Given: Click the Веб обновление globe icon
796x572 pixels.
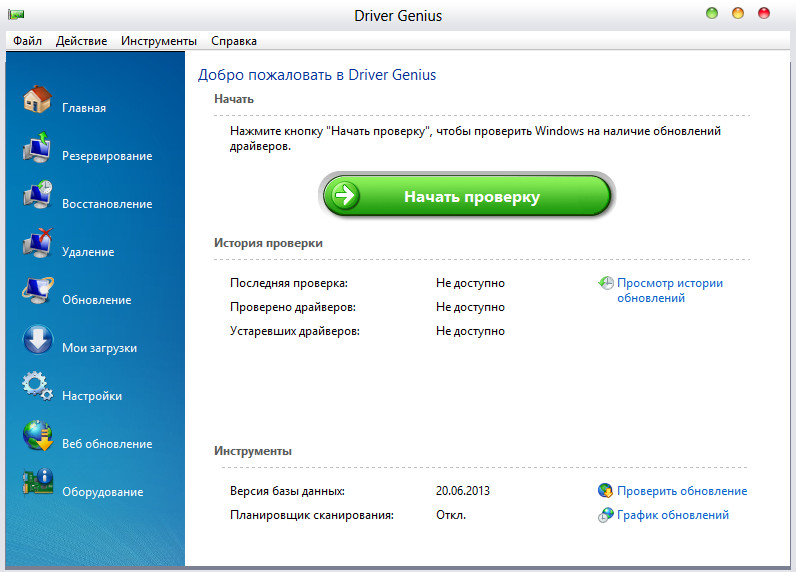Looking at the screenshot, I should [38, 435].
